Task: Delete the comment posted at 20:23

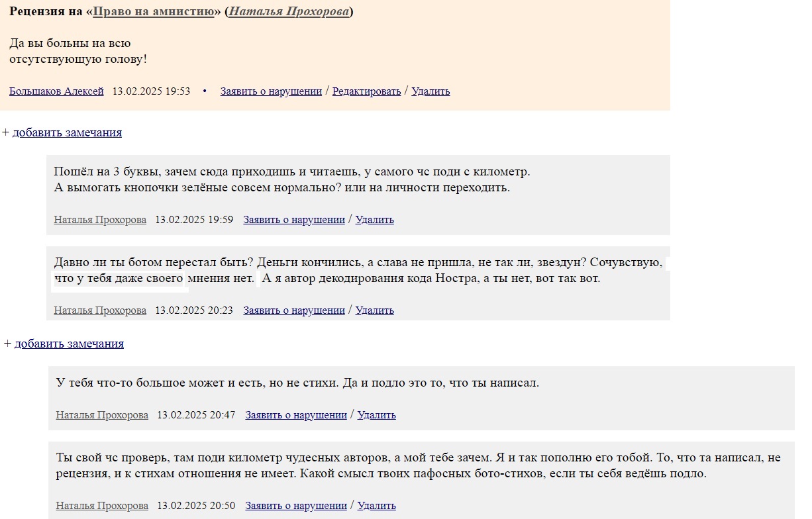Action: (374, 310)
